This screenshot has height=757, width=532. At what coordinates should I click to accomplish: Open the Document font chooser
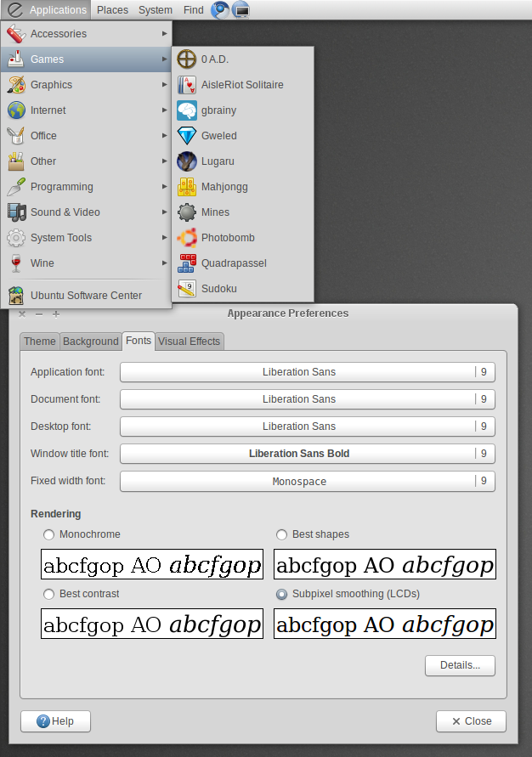coord(308,399)
